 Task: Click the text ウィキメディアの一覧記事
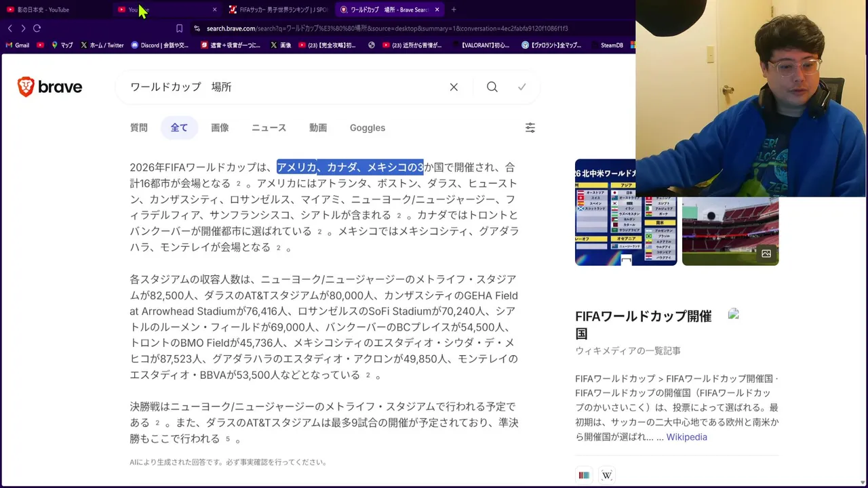click(628, 351)
